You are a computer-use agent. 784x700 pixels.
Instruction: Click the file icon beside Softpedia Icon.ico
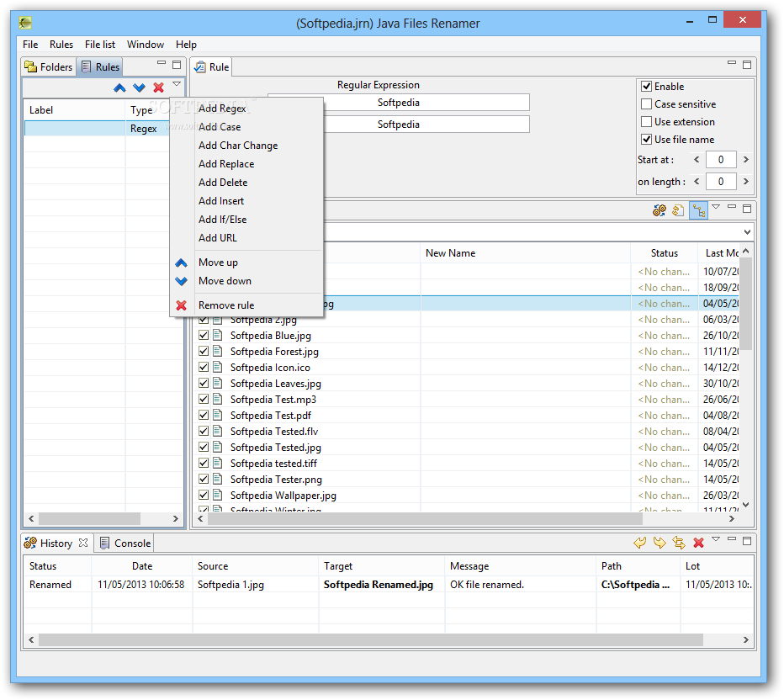[218, 367]
